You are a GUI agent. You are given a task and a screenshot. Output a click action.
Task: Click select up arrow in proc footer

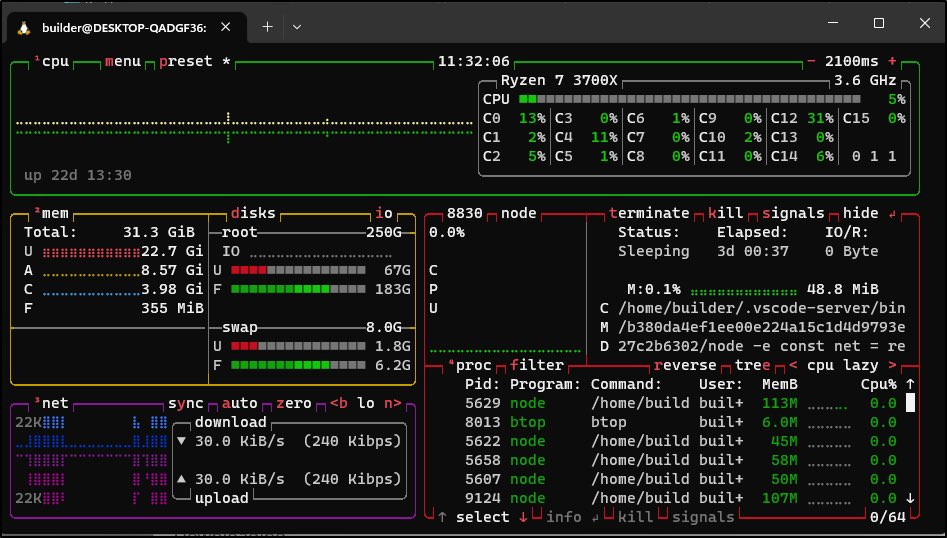coord(443,517)
